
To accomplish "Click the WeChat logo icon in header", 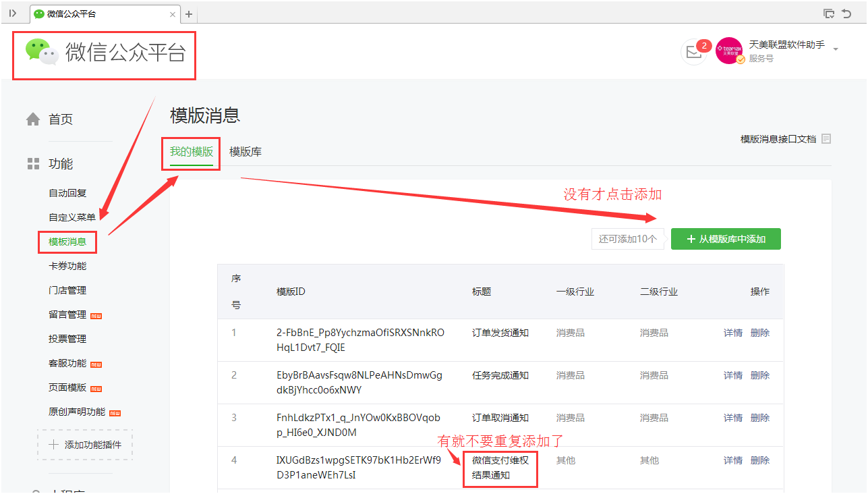I will [42, 52].
